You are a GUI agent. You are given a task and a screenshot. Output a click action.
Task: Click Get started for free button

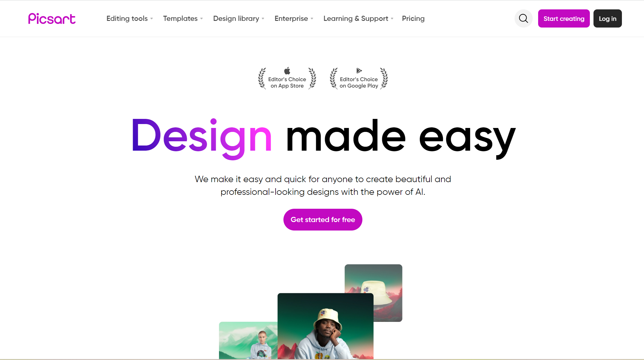323,219
